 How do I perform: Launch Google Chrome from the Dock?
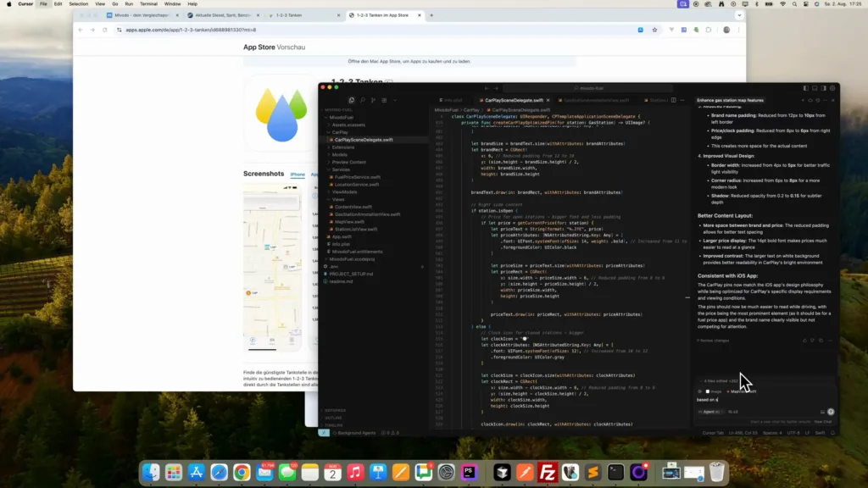(x=242, y=472)
